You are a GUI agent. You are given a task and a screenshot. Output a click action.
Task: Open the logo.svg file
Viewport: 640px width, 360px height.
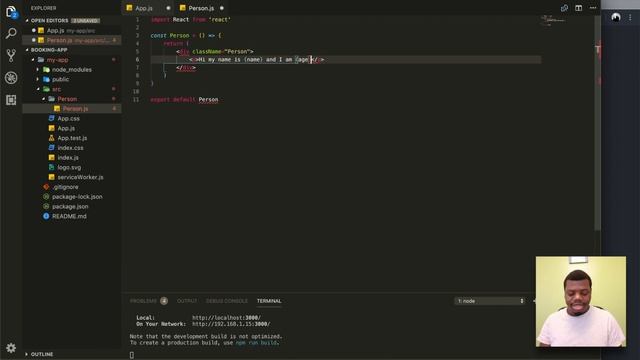click(x=69, y=167)
